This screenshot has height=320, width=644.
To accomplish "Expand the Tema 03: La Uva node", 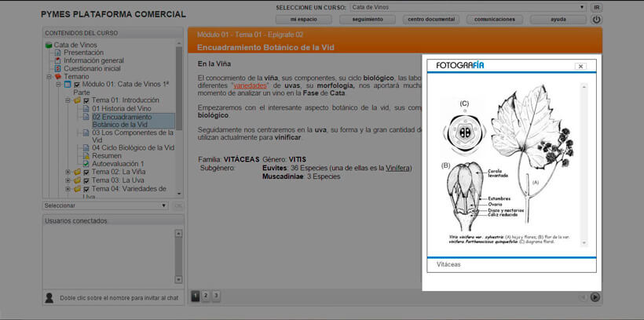I will pos(68,180).
